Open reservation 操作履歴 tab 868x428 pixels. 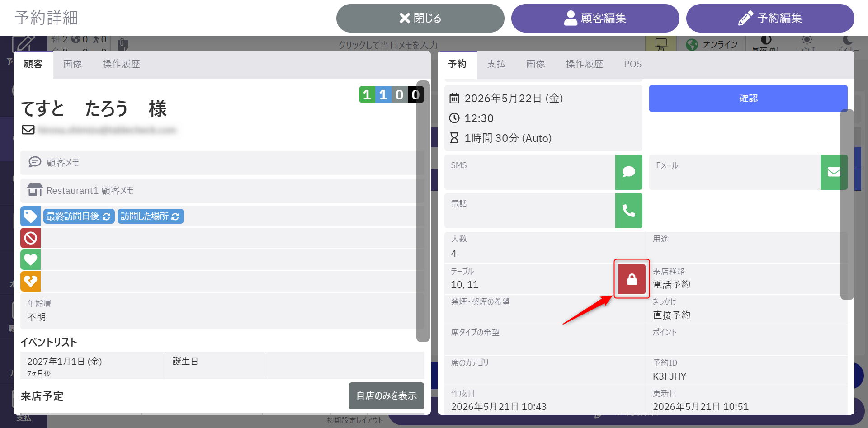pos(584,64)
